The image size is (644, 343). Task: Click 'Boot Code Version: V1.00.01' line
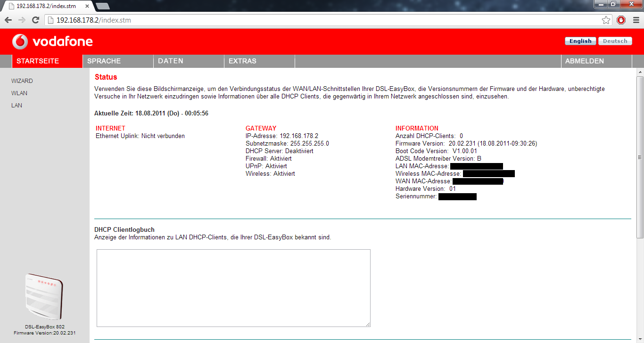point(436,151)
